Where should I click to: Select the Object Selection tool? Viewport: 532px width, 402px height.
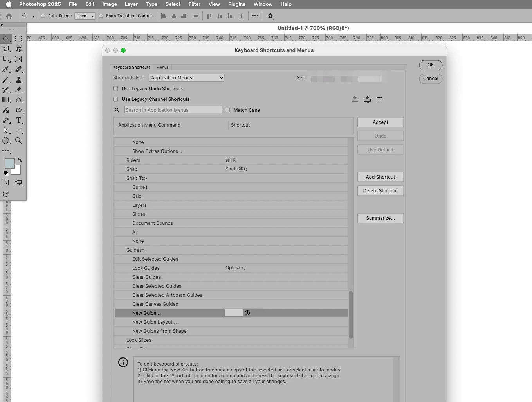tap(18, 49)
